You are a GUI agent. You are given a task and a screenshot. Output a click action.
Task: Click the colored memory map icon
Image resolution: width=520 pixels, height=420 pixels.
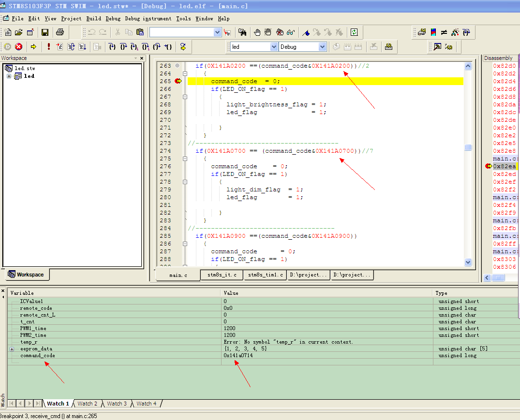click(x=433, y=32)
